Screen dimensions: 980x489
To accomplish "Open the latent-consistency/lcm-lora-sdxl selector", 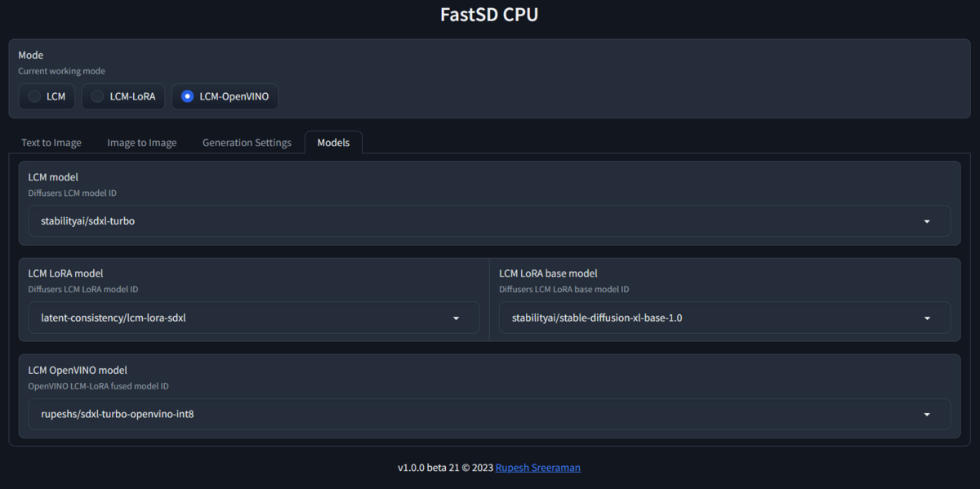I will coord(245,318).
